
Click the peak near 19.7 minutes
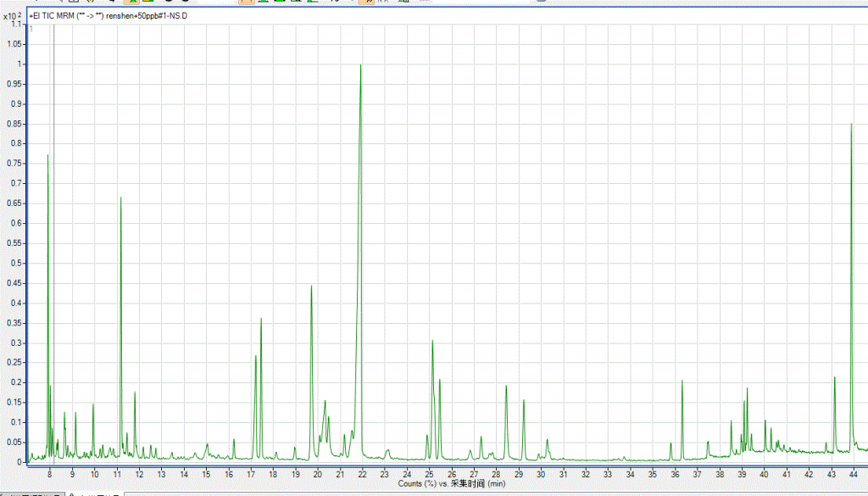(x=311, y=287)
